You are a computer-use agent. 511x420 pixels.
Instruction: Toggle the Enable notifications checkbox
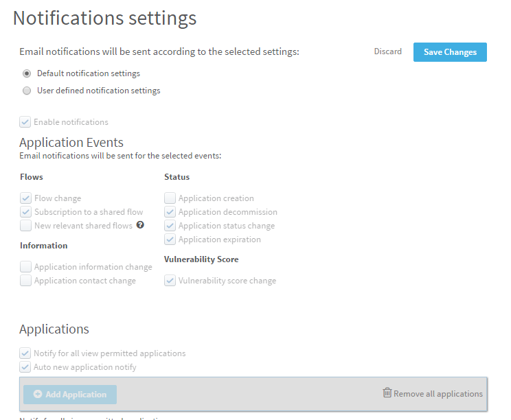pos(25,122)
